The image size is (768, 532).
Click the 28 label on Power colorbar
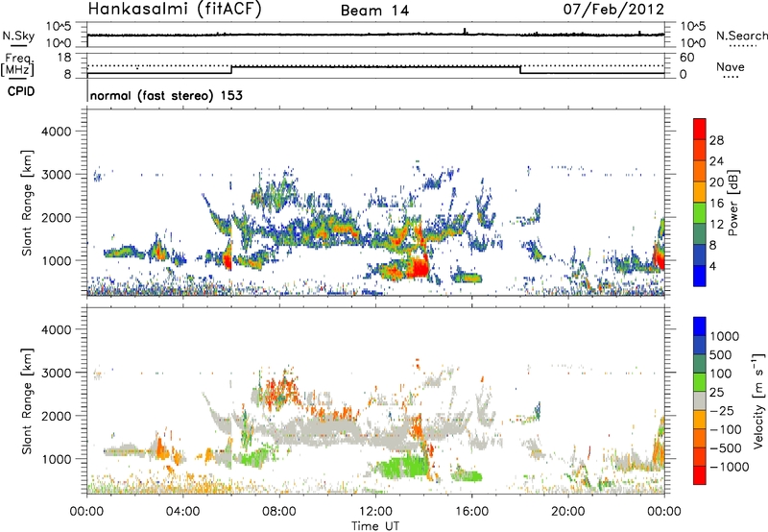[716, 140]
